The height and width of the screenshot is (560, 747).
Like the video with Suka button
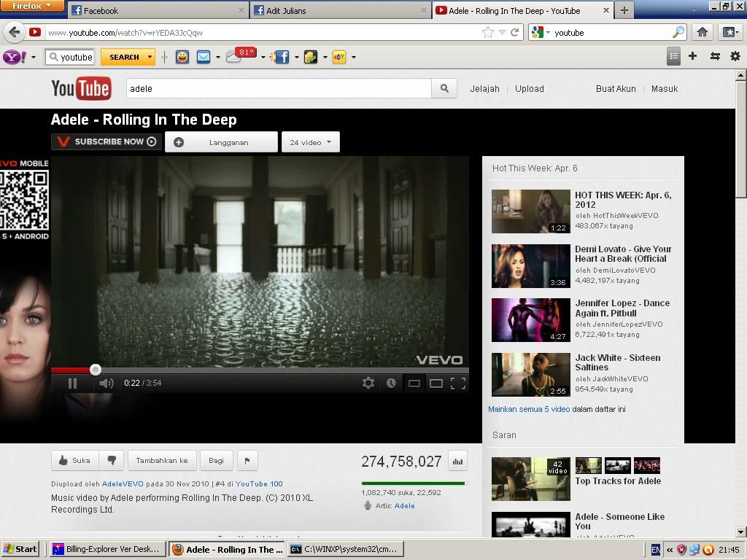75,461
